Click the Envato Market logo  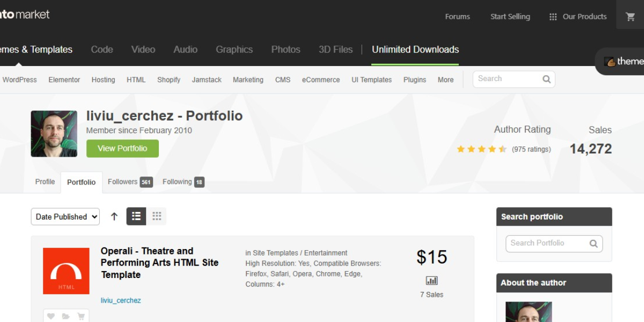point(25,14)
